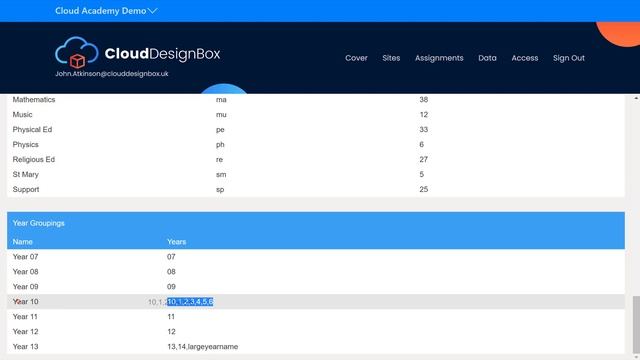The height and width of the screenshot is (360, 640).
Task: Click the 'sm' code cell
Action: pos(221,175)
